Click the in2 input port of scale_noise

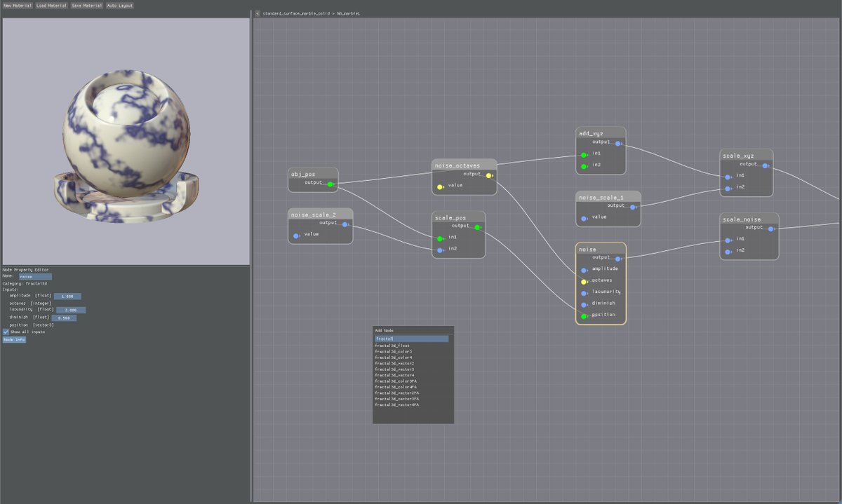point(728,250)
